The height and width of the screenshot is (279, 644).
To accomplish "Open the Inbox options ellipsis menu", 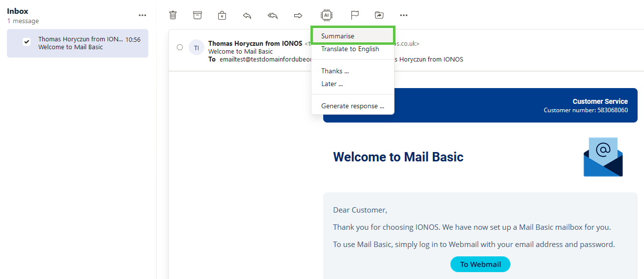I will click(142, 15).
